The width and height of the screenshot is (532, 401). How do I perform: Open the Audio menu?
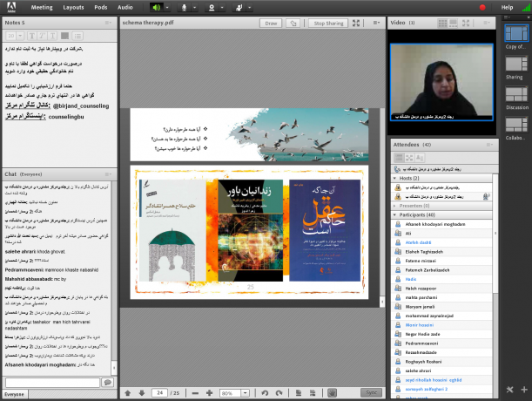click(125, 7)
